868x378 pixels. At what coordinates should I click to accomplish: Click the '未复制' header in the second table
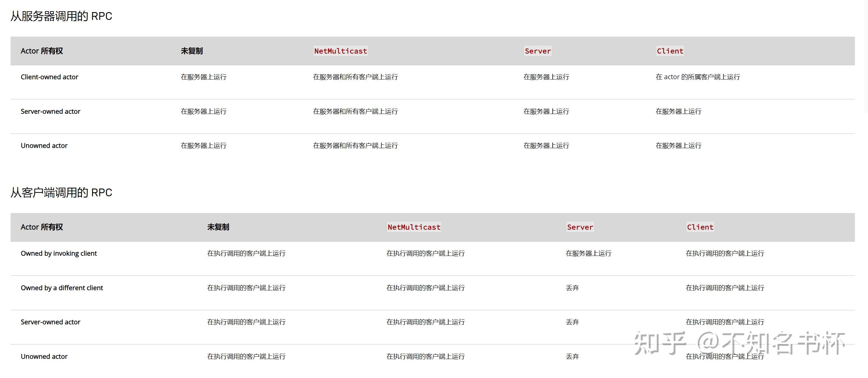[218, 227]
